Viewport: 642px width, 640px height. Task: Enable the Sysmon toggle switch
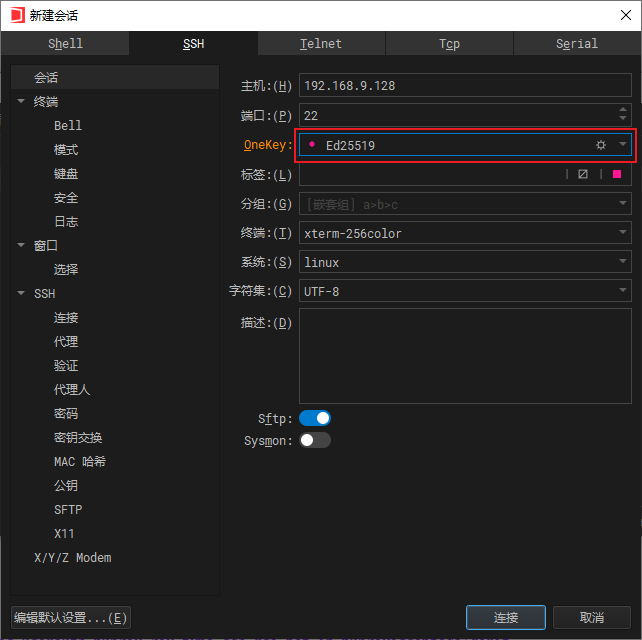(314, 440)
